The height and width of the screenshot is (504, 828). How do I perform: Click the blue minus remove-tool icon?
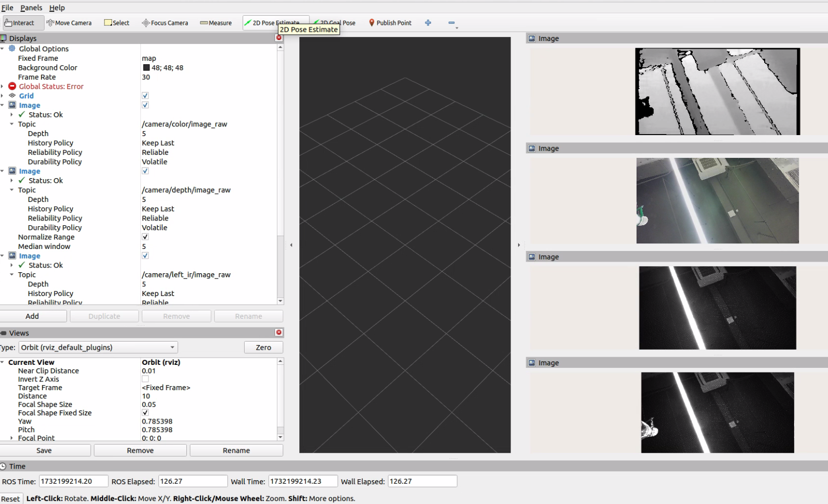click(452, 23)
